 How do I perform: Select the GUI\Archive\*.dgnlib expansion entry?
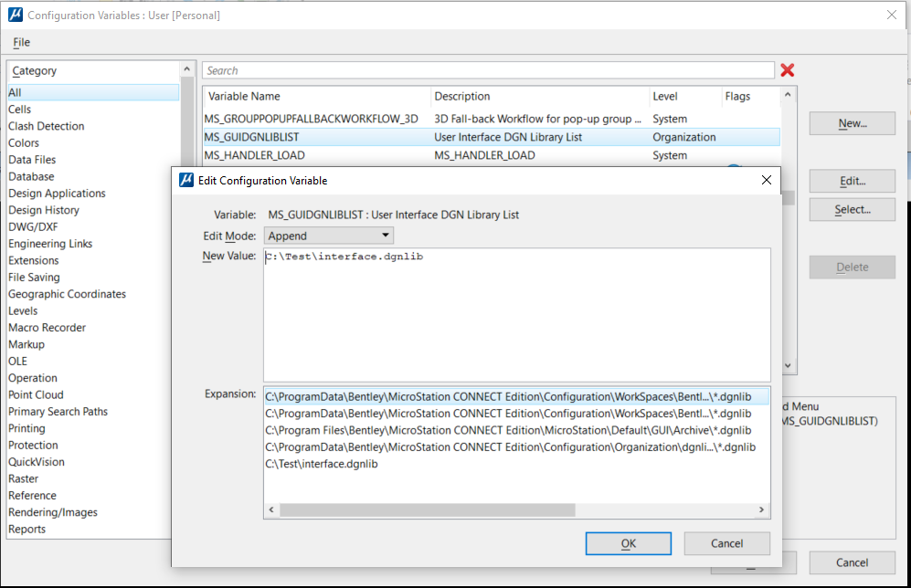(517, 431)
